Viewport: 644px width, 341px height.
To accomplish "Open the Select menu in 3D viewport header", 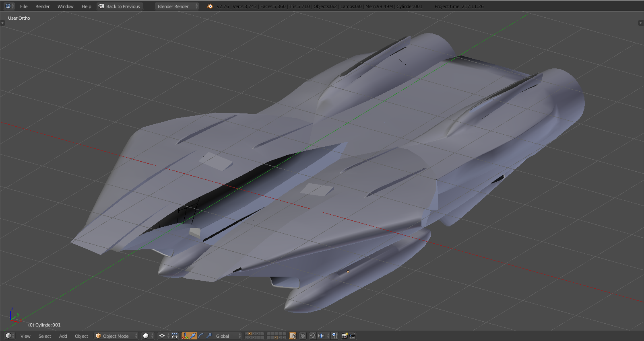I will (x=45, y=336).
